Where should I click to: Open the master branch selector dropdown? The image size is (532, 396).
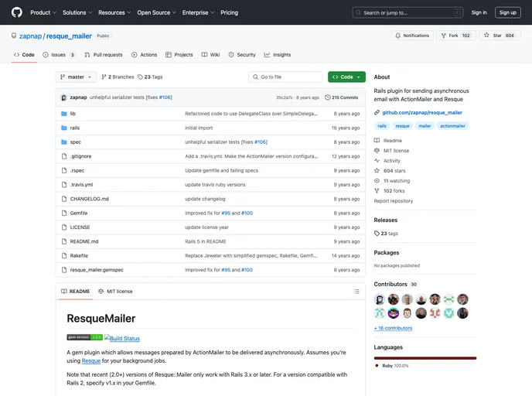click(x=76, y=77)
